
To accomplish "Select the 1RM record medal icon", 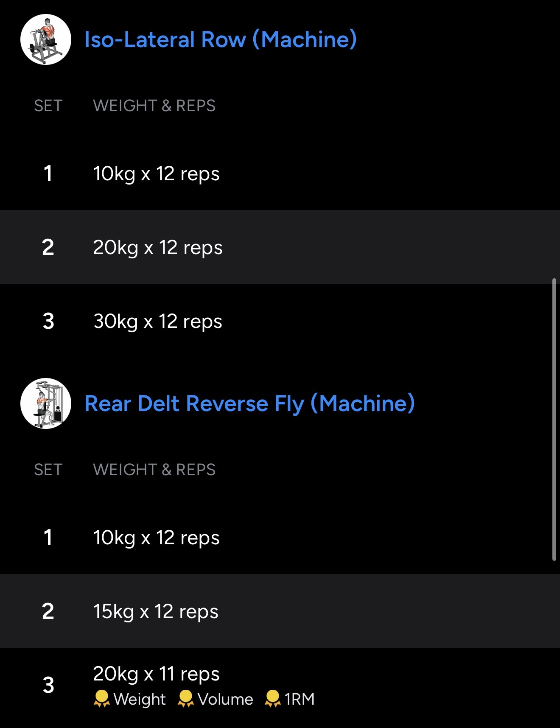I will tap(272, 699).
